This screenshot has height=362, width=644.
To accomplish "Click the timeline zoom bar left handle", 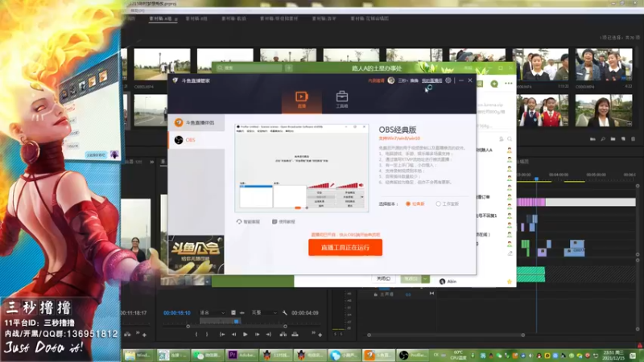I will (369, 335).
